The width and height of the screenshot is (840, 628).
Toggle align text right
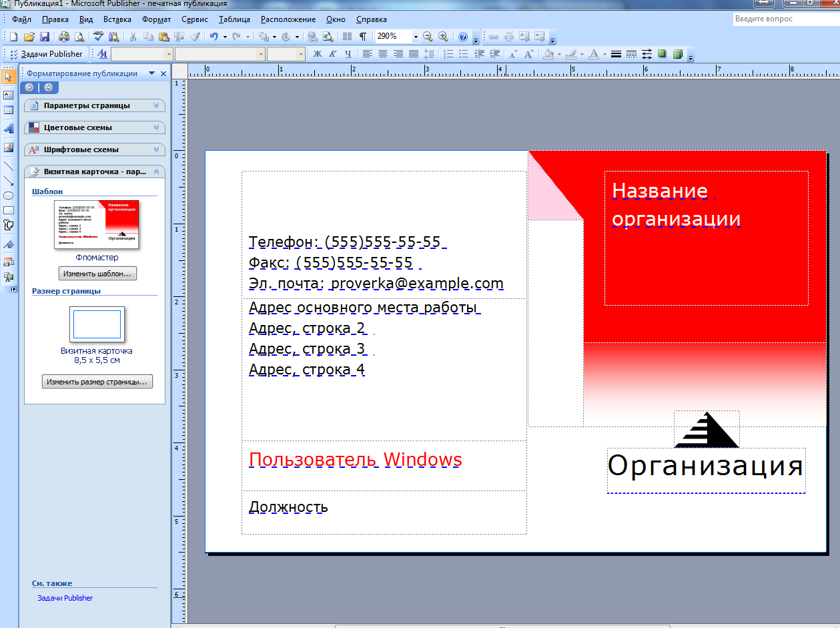click(x=398, y=54)
